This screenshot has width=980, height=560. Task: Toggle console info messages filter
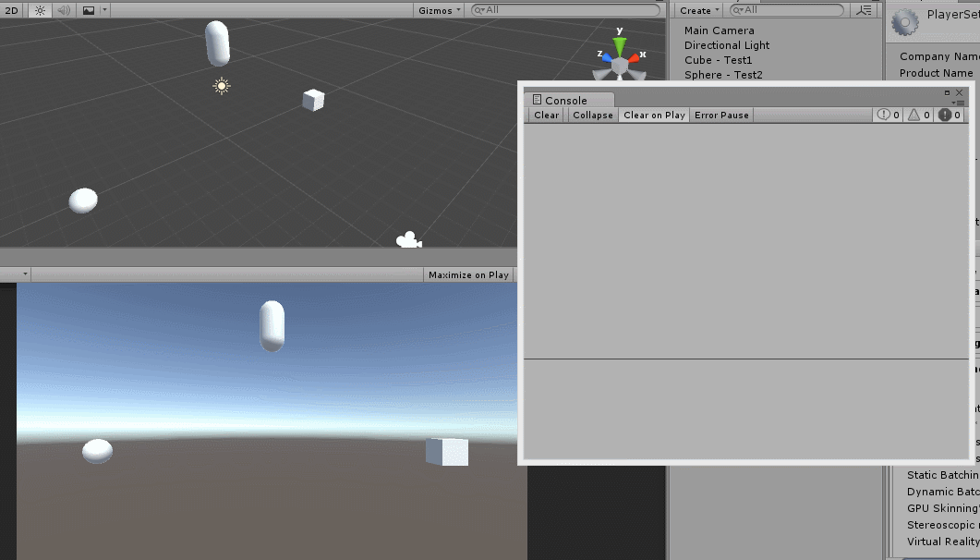(884, 115)
